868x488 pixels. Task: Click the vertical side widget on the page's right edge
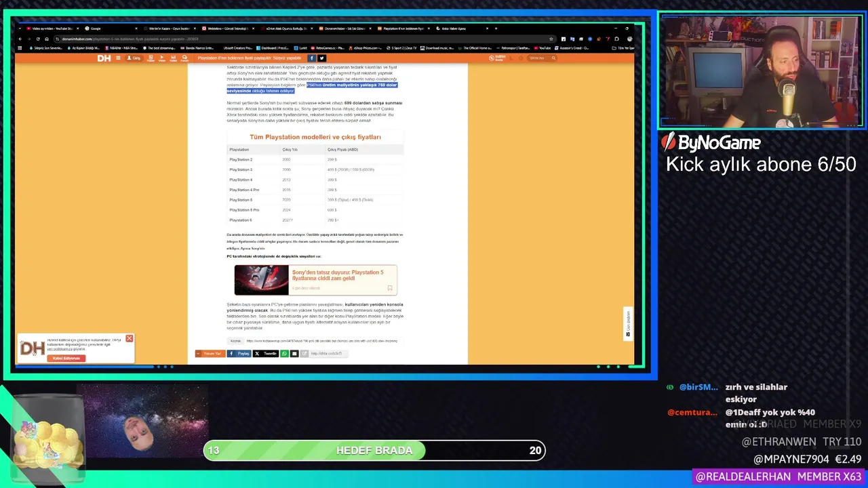click(x=628, y=324)
